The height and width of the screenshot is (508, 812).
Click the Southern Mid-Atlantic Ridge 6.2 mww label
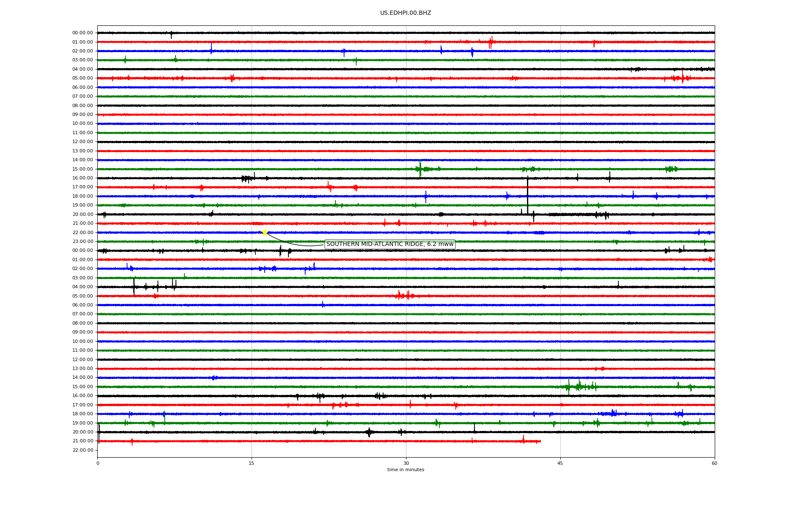click(x=390, y=244)
